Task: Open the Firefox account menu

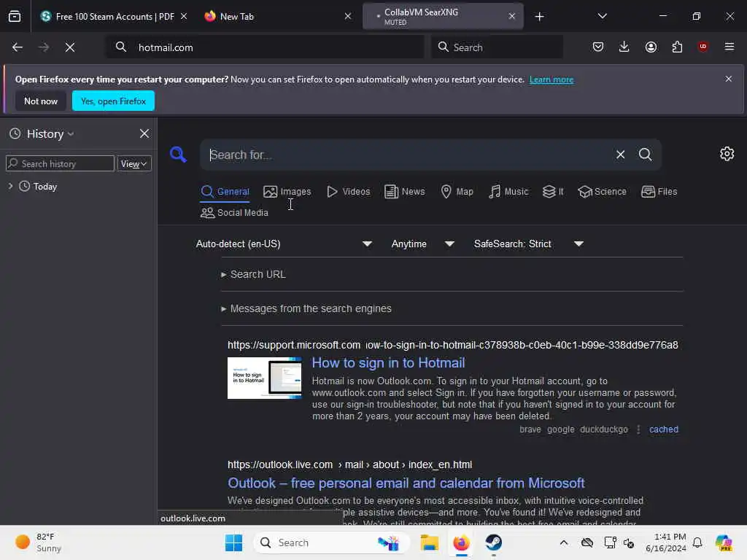Action: coord(651,47)
